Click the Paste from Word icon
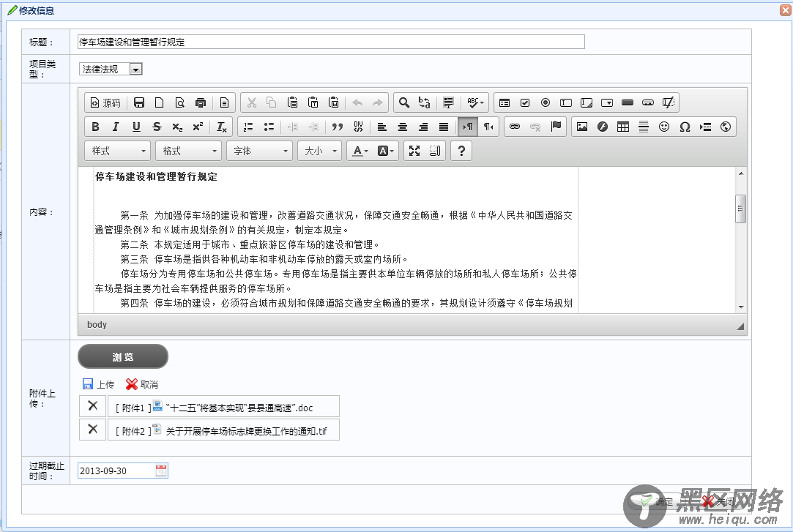The height and width of the screenshot is (532, 793). tap(334, 102)
